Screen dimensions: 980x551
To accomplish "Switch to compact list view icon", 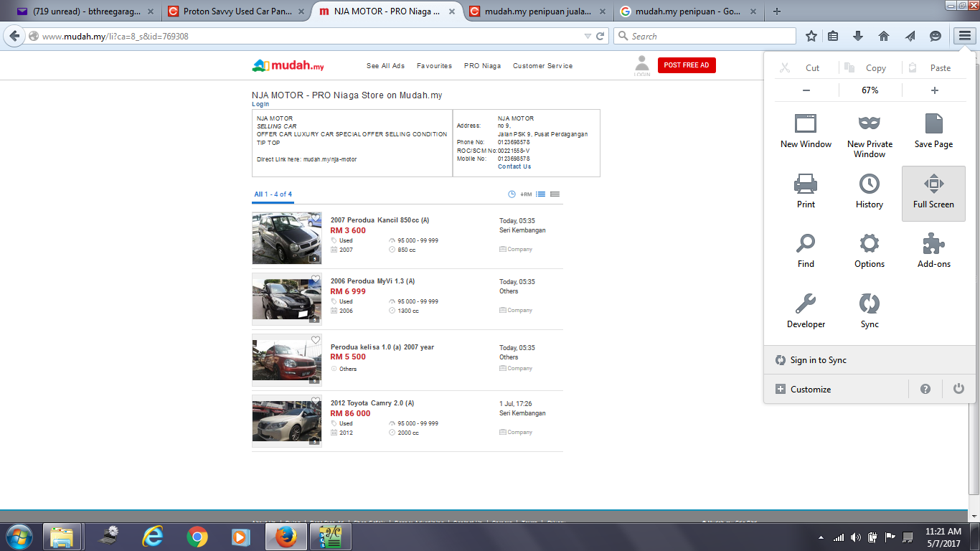I will coord(555,194).
